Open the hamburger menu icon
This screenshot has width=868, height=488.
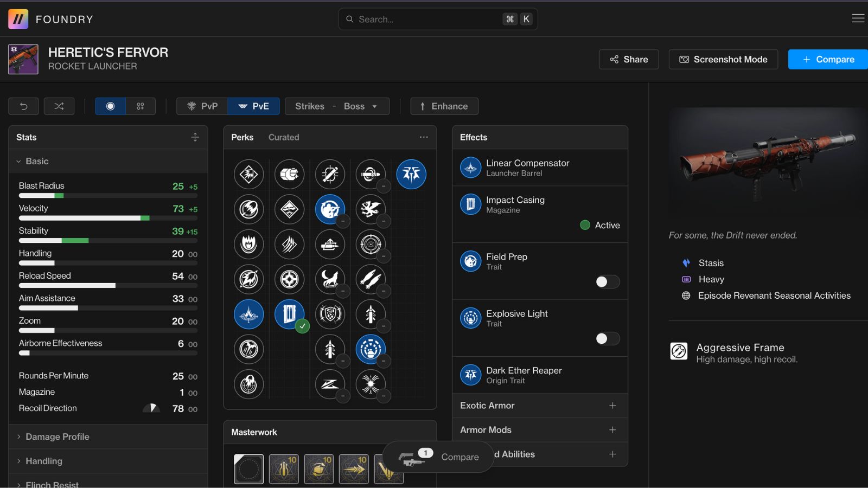point(858,18)
